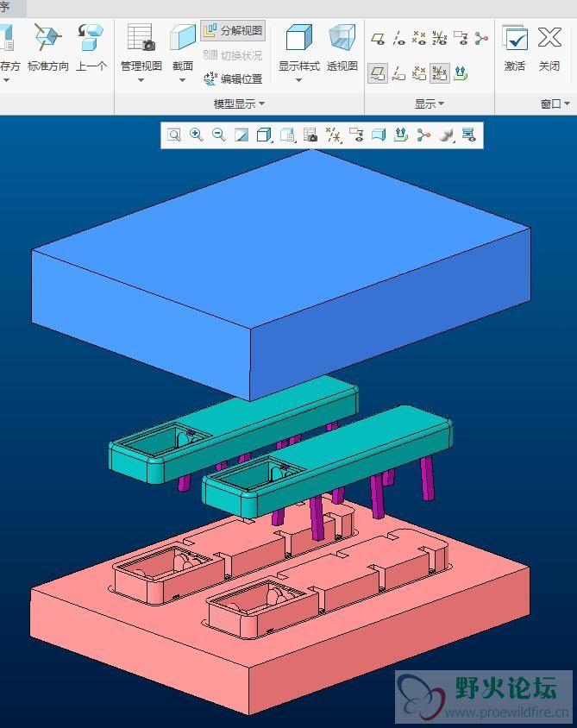This screenshot has width=577, height=728.
Task: Click the 激活 (activate) window button
Action: 515,39
